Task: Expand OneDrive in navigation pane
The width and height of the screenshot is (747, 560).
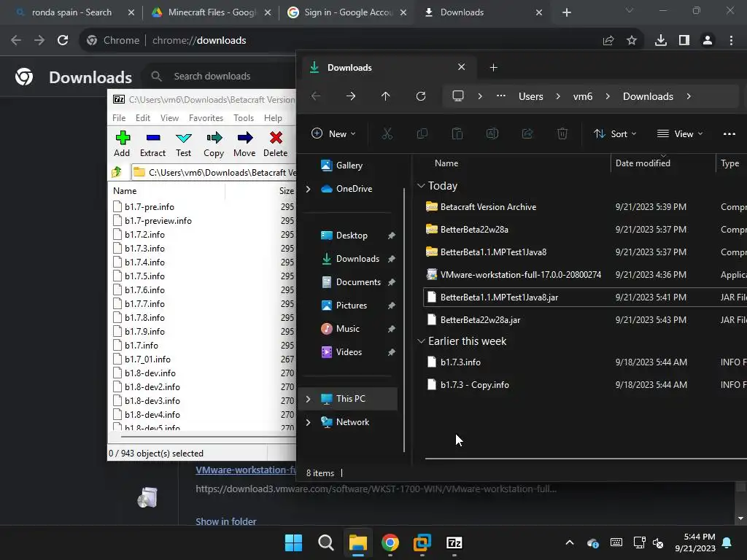Action: [309, 189]
